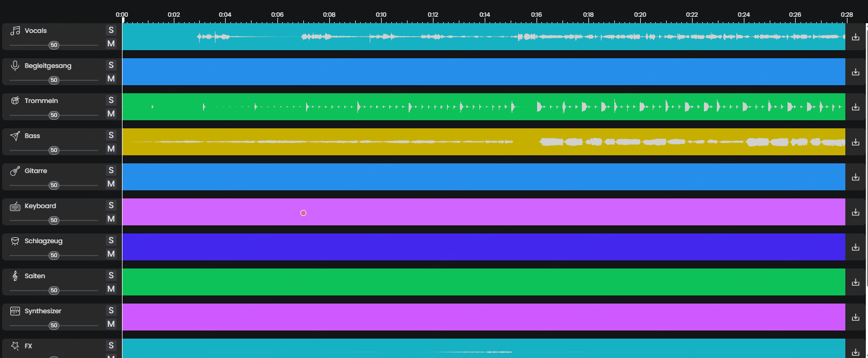Click the Synthesizer volume slider knob
The height and width of the screenshot is (358, 868).
tap(54, 326)
